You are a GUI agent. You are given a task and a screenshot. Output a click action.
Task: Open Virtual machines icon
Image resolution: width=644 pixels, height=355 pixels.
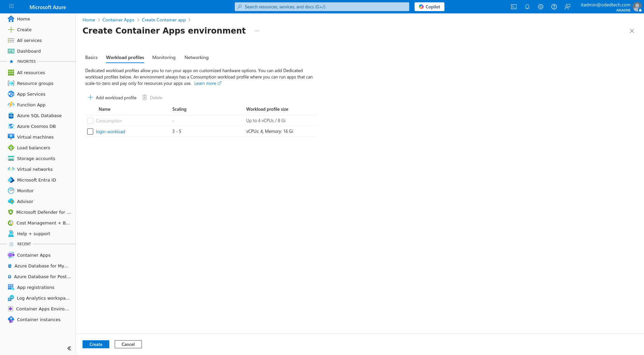tap(11, 137)
